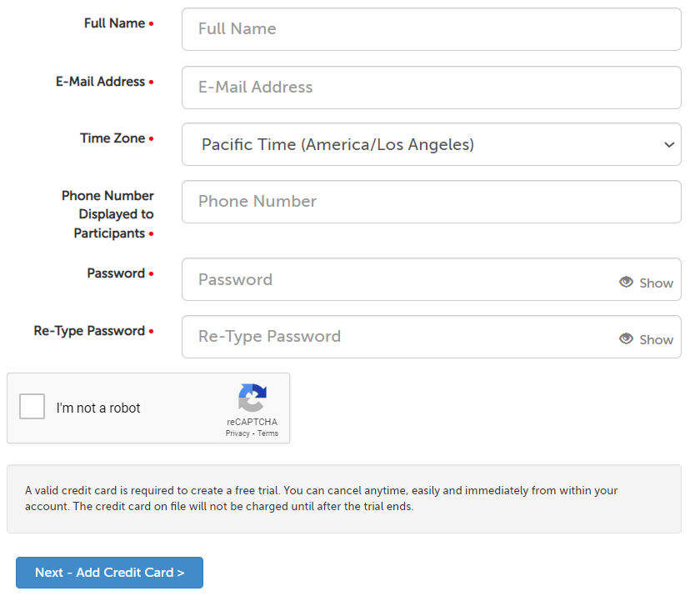Click the eye icon next to Re-Type Password
700x601 pixels.
626,339
